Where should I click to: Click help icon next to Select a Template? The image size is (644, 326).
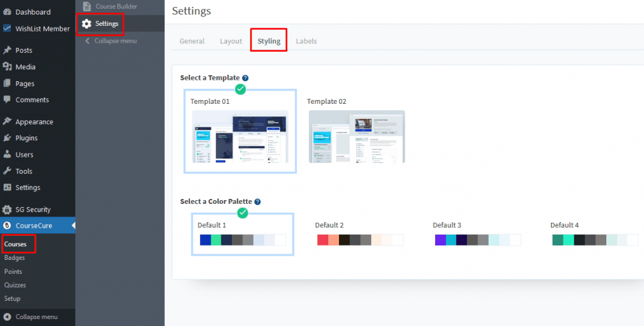245,77
